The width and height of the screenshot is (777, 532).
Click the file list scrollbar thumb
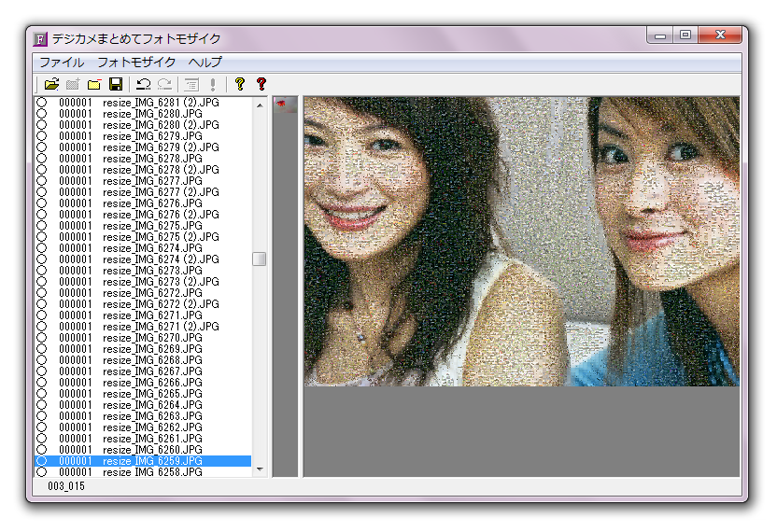click(x=260, y=259)
